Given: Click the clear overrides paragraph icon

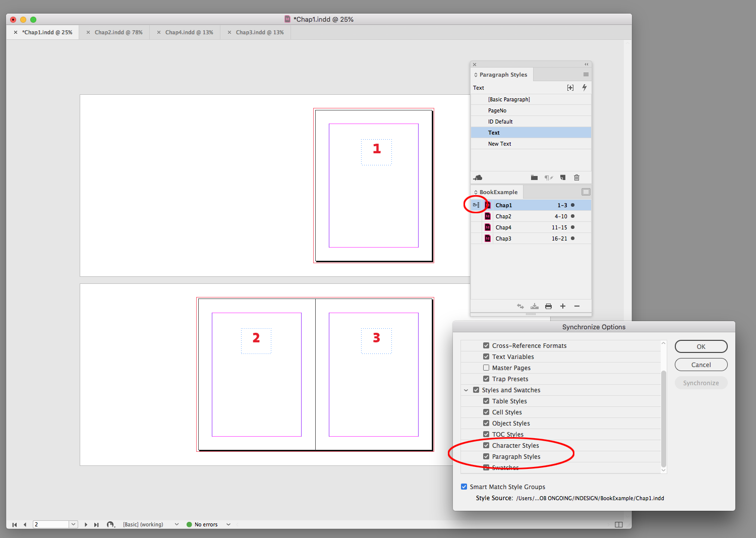Looking at the screenshot, I should (x=549, y=177).
